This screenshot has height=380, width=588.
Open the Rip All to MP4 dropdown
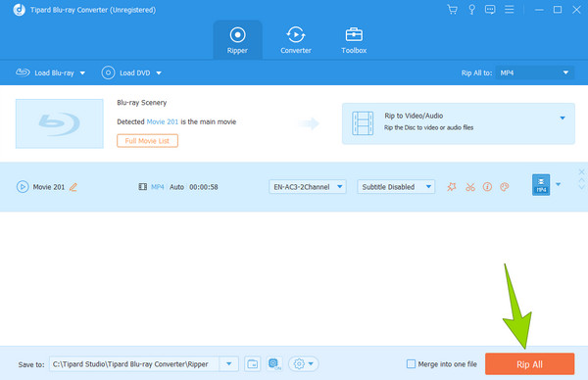point(534,72)
